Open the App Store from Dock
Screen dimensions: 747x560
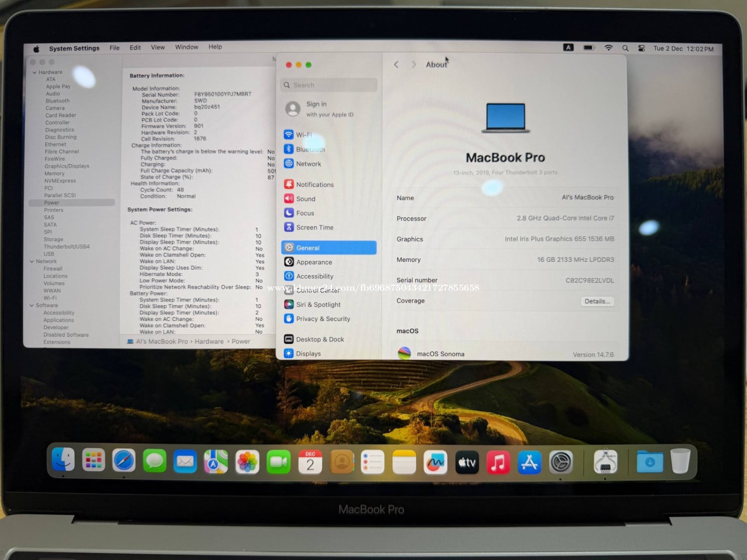(529, 462)
